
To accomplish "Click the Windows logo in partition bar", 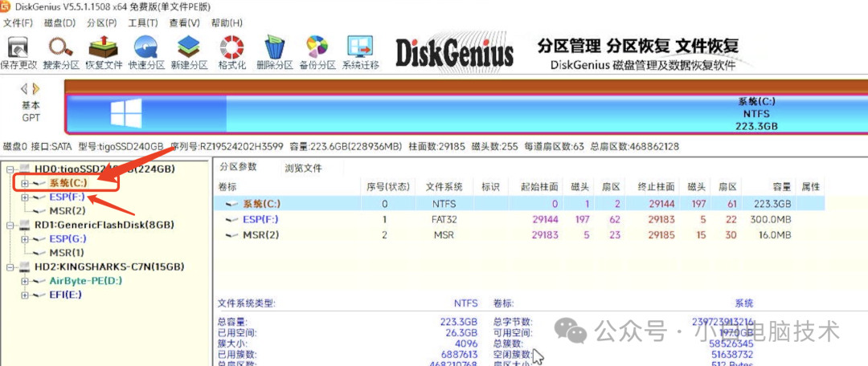I will point(126,112).
